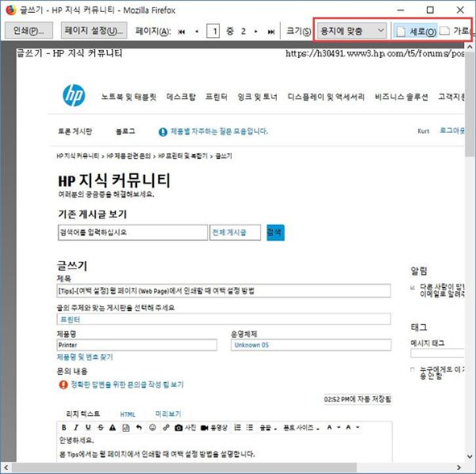This screenshot has height=474, width=476.
Task: Click the Kurt username
Action: click(424, 131)
